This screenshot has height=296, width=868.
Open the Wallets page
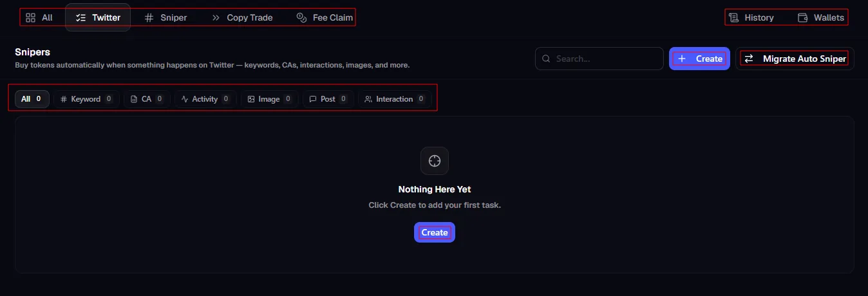[821, 17]
